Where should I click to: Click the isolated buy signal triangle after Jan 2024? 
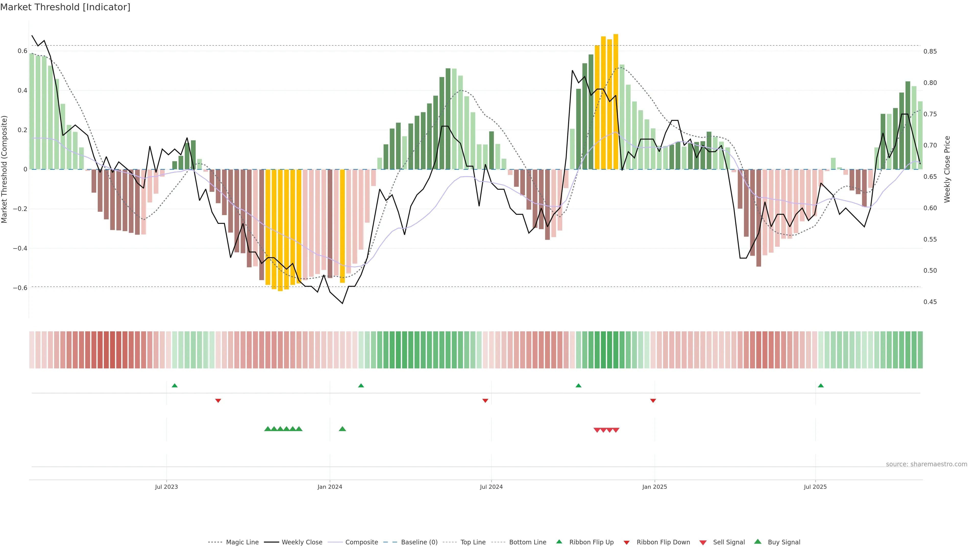point(342,429)
